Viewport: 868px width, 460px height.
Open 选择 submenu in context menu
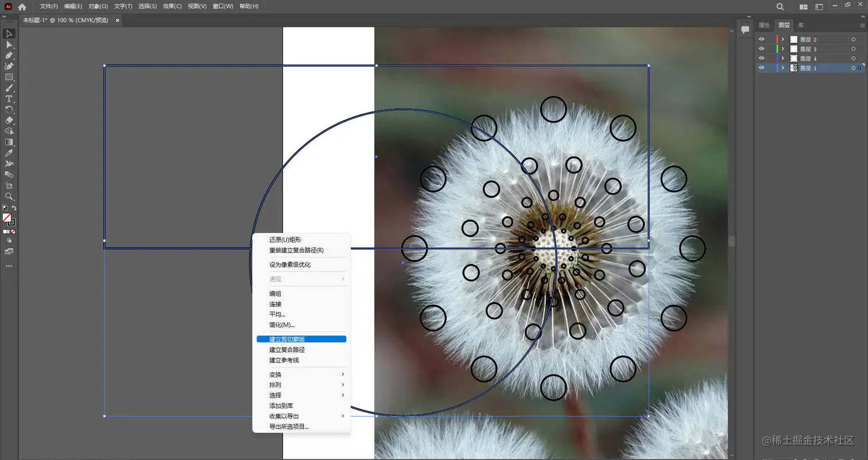click(x=301, y=395)
